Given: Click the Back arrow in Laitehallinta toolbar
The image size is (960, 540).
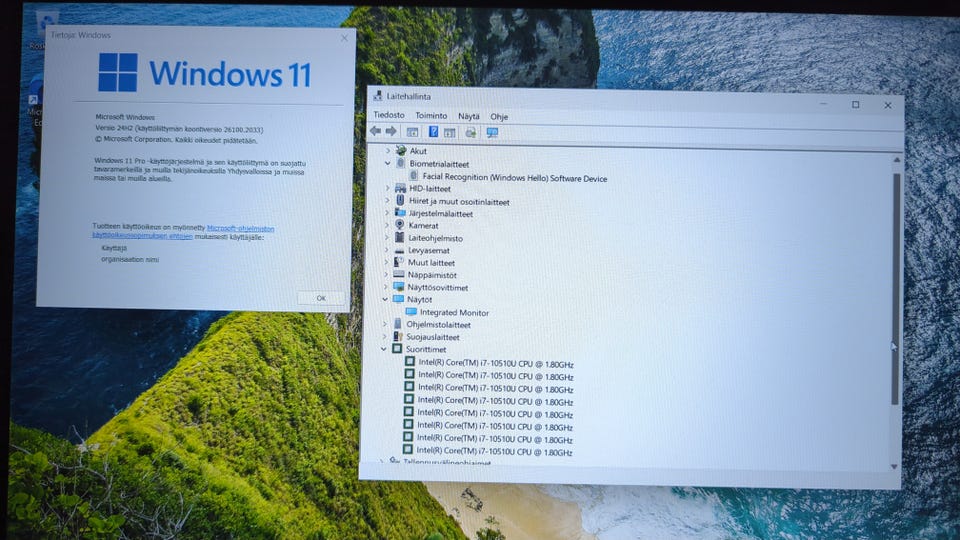Looking at the screenshot, I should point(375,131).
